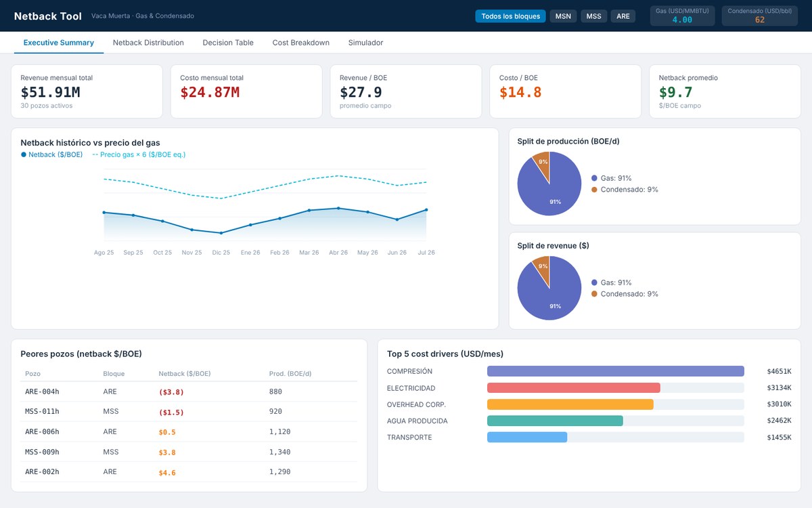Sort by the Pozo column header
The image size is (812, 508).
pos(32,374)
